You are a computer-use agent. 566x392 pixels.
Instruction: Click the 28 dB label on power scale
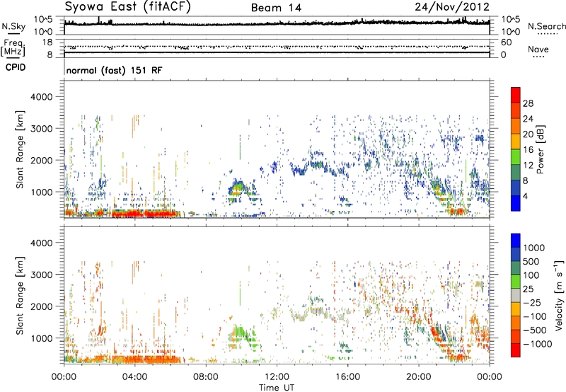tap(528, 103)
